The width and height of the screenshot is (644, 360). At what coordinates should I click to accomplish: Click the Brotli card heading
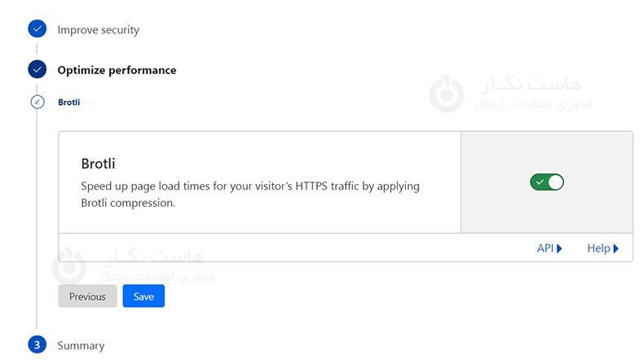click(x=99, y=163)
